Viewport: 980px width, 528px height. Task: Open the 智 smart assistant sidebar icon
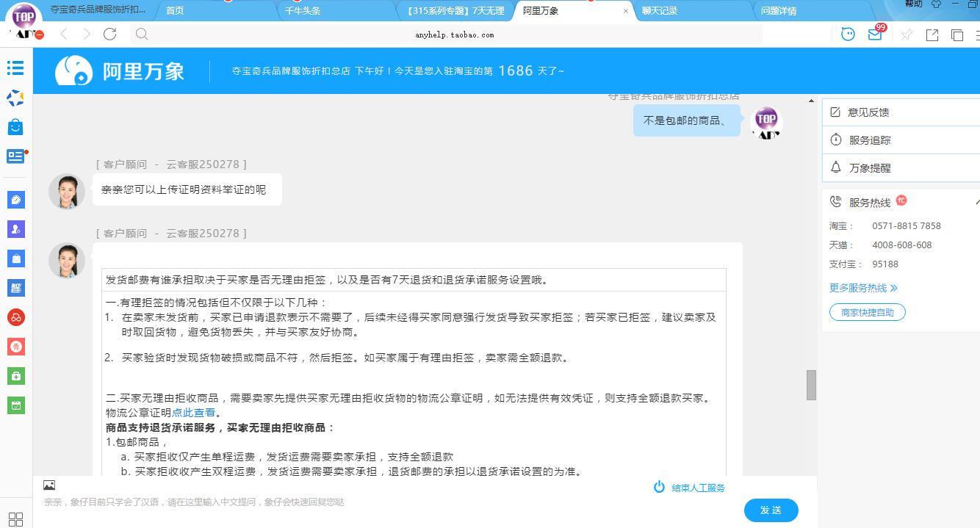16,288
